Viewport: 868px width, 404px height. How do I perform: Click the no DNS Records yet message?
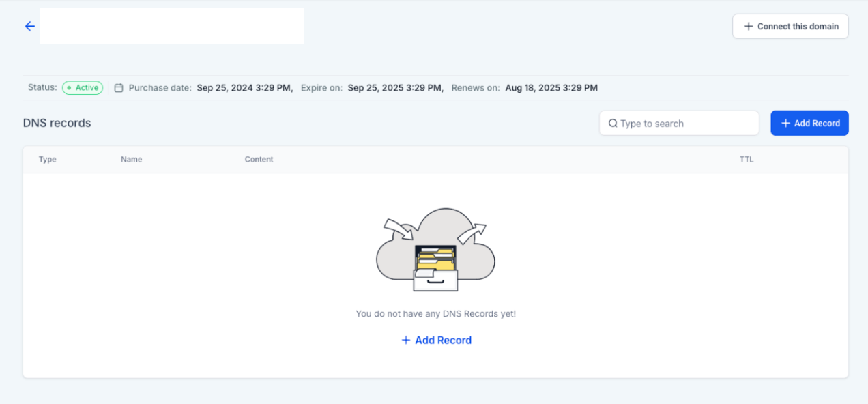coord(435,314)
